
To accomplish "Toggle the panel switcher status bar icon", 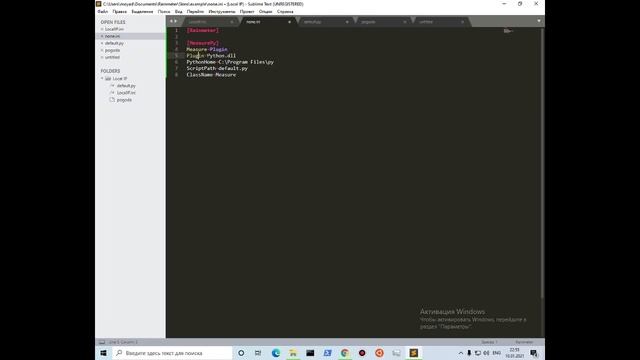I will (x=102, y=342).
